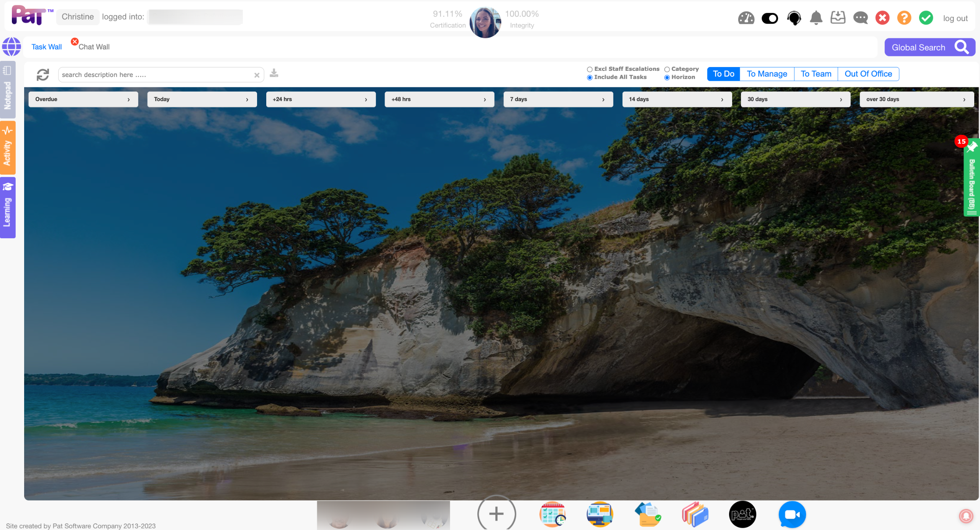Viewport: 980px width, 530px height.
Task: Open the notifications bell
Action: (816, 18)
